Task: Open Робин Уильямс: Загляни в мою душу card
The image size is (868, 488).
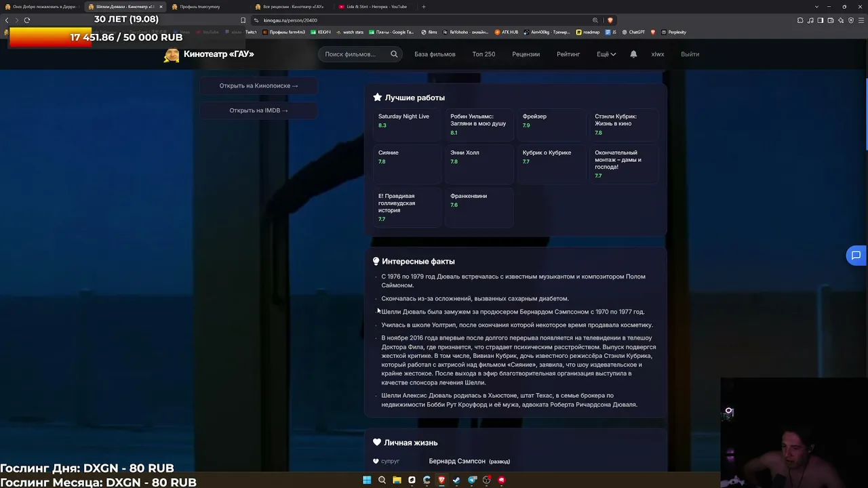Action: pyautogui.click(x=479, y=125)
